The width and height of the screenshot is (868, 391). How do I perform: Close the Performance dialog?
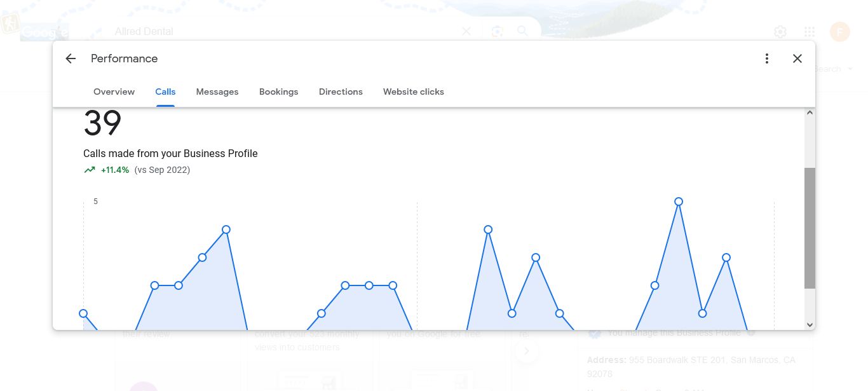pos(797,58)
